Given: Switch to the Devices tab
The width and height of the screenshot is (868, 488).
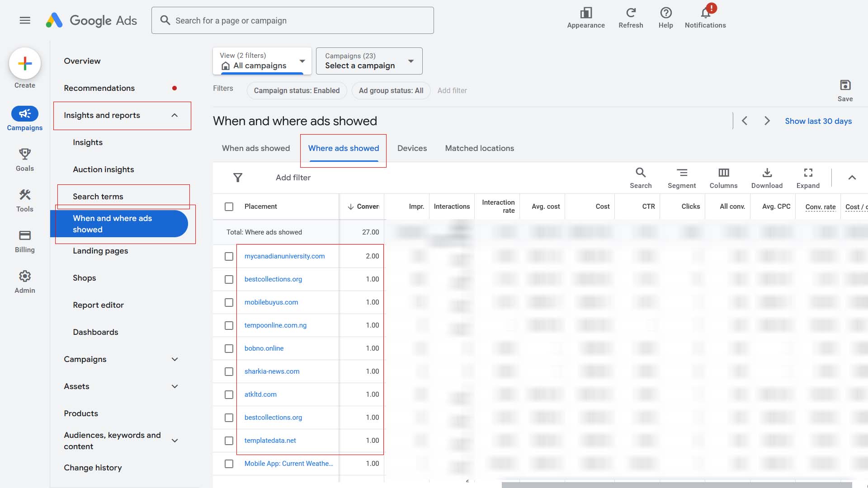Looking at the screenshot, I should pyautogui.click(x=412, y=148).
